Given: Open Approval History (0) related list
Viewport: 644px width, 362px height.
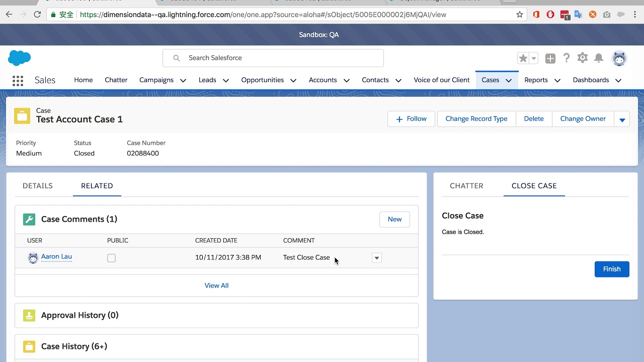Looking at the screenshot, I should coord(80,315).
